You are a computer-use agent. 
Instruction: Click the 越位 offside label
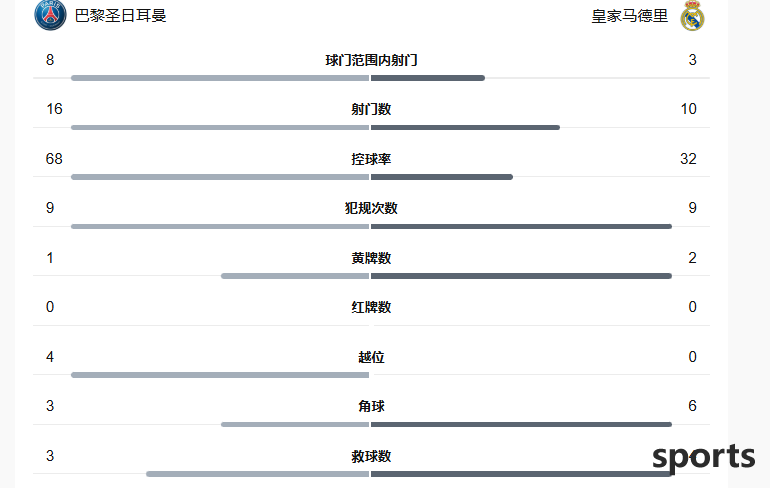371,357
